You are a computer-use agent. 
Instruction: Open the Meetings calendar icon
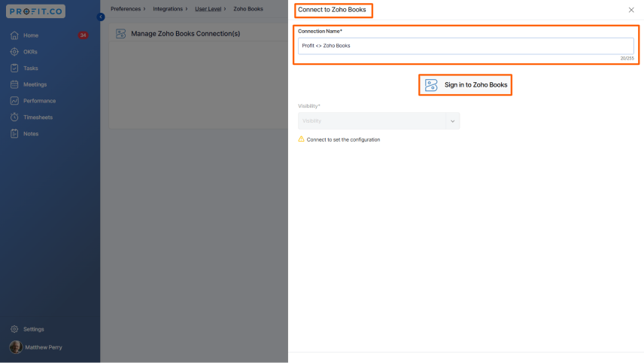pos(14,84)
